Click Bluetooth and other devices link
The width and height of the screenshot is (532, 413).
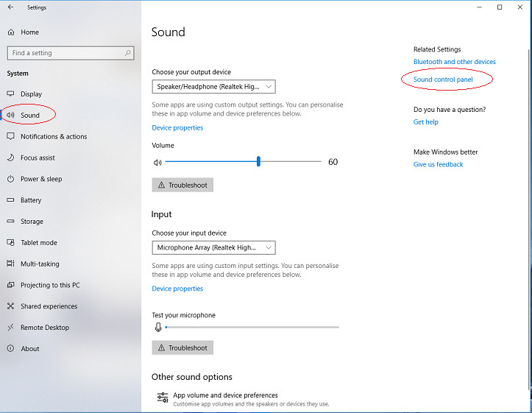pos(454,62)
